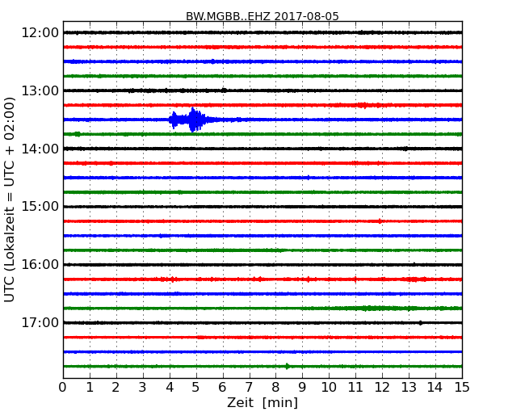Click the x-axis tick label 5
Image resolution: width=525 pixels, height=420 pixels.
click(x=196, y=388)
